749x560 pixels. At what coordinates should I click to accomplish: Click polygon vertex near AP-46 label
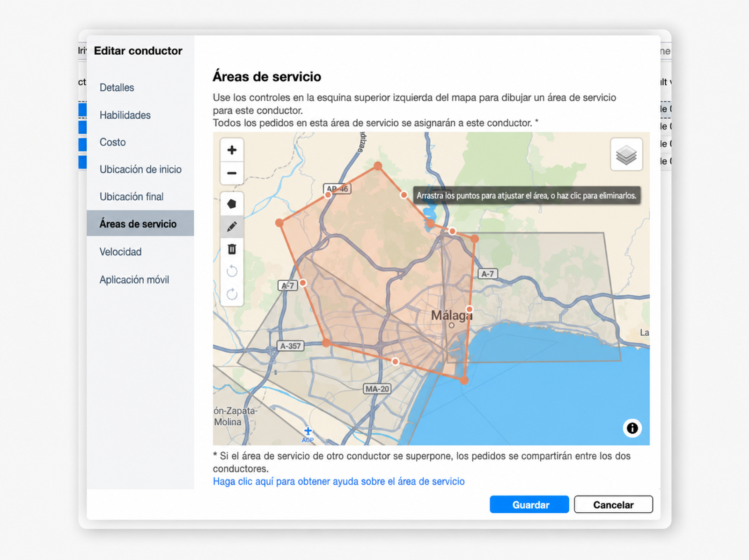point(328,195)
